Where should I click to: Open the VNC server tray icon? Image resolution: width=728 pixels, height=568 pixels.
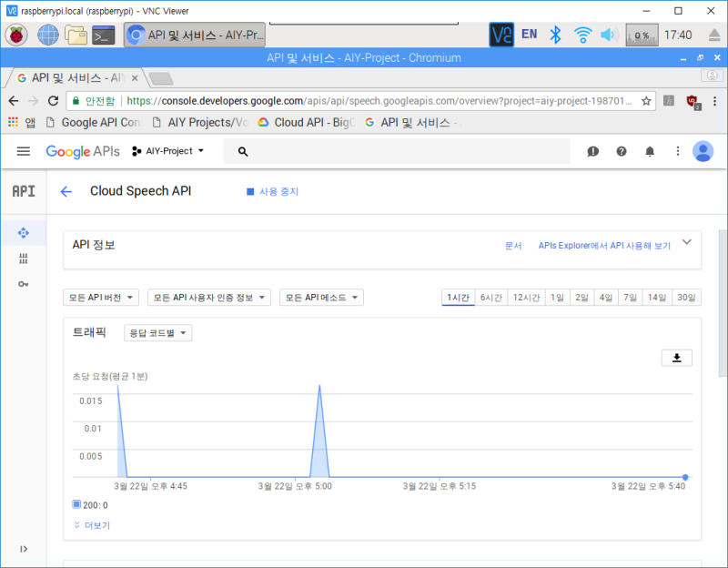click(x=501, y=35)
